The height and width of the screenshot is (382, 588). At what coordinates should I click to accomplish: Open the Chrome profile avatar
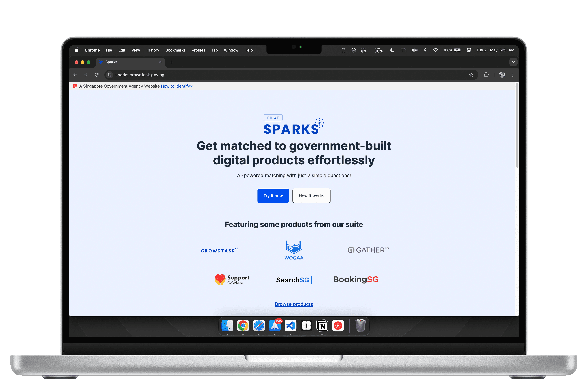pos(502,75)
